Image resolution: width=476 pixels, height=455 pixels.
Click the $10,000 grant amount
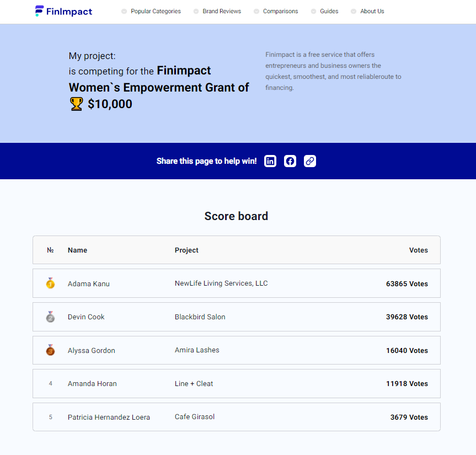tap(110, 104)
